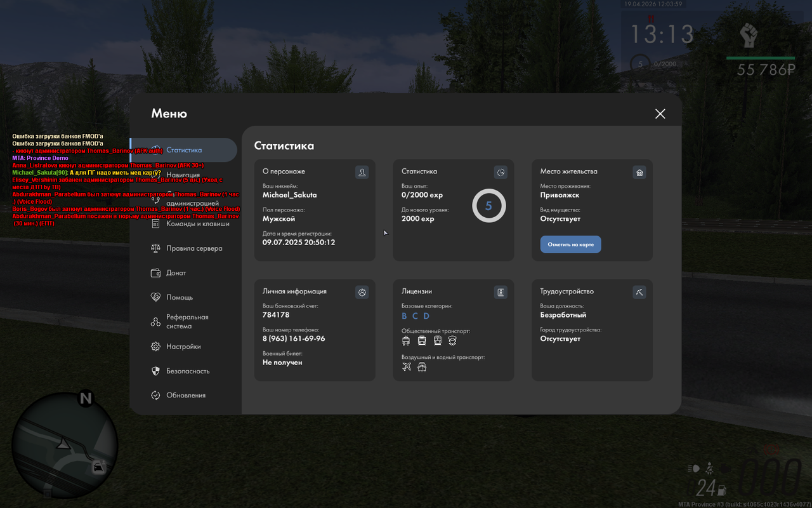
Task: Click the job value Безработный
Action: pyautogui.click(x=563, y=315)
